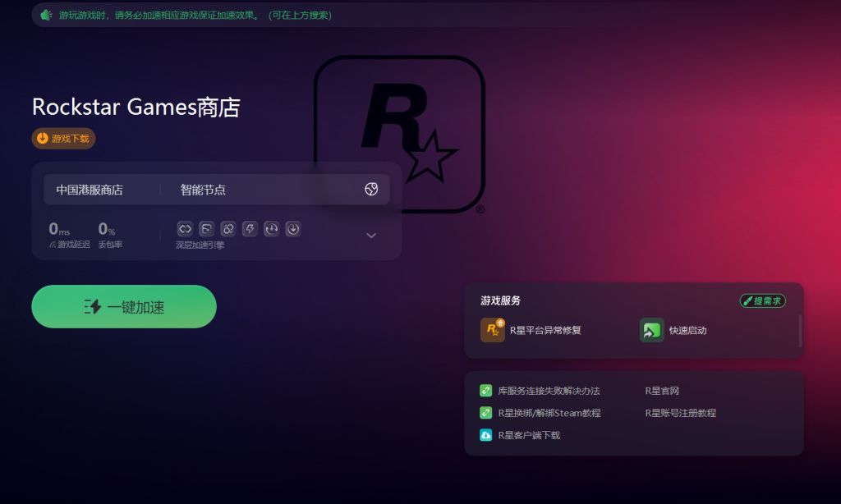Viewport: 841px width, 504px height.
Task: Open the 中国港服商店 region selector
Action: (90, 190)
